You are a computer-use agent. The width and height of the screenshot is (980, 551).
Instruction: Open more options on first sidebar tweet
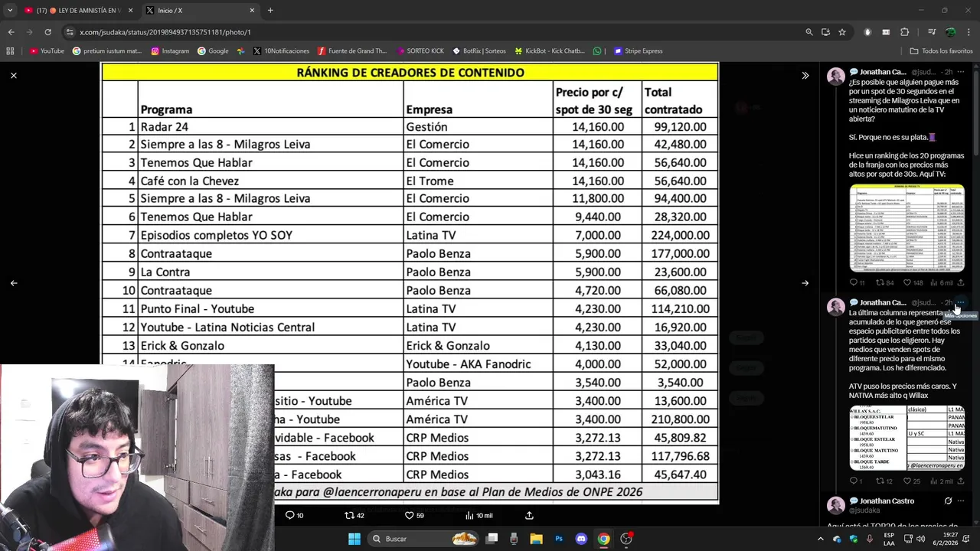click(x=961, y=72)
